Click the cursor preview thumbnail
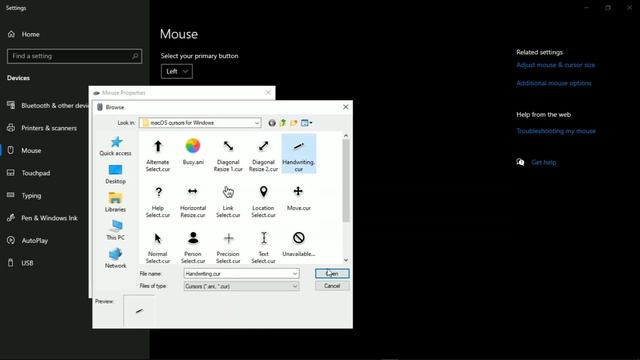640x360 pixels. [x=139, y=311]
